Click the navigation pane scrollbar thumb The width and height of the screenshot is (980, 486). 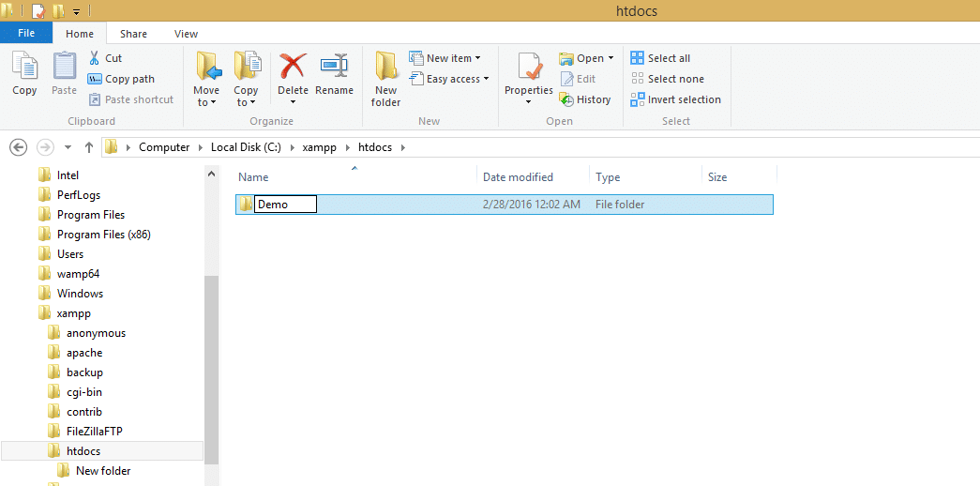(x=212, y=370)
